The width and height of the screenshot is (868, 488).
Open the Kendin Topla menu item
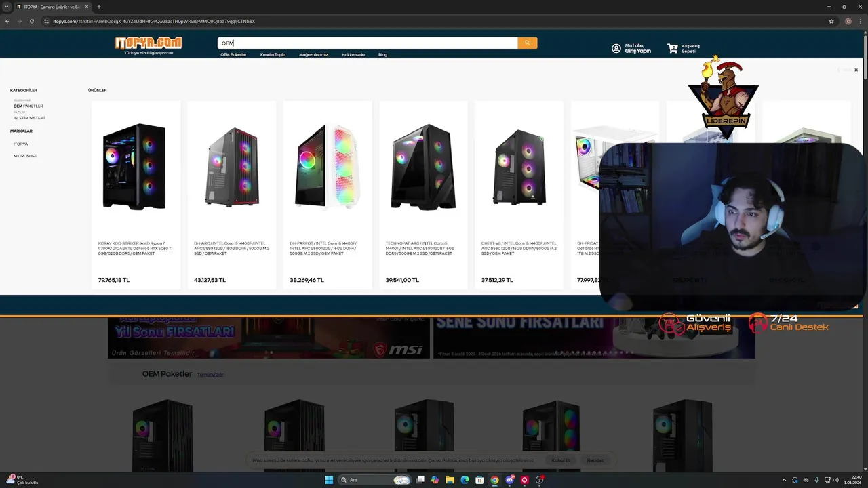point(273,54)
